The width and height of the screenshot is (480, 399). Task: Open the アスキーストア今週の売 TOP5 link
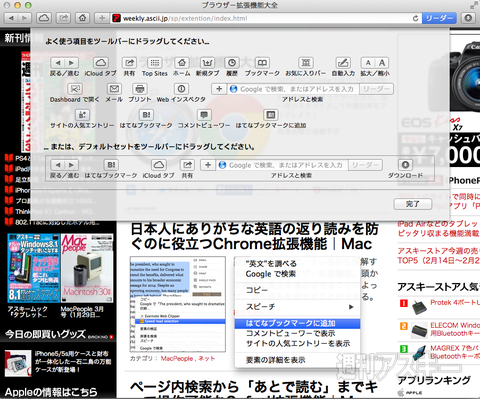(x=438, y=256)
